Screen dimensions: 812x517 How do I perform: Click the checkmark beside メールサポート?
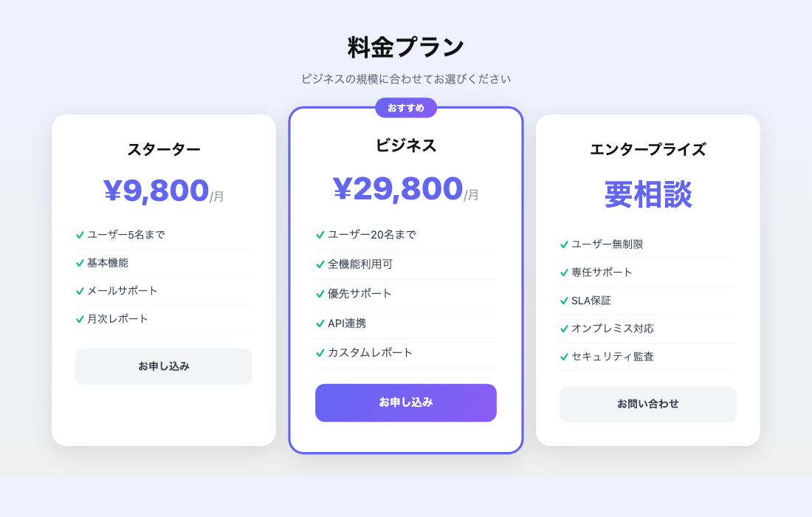(x=79, y=291)
